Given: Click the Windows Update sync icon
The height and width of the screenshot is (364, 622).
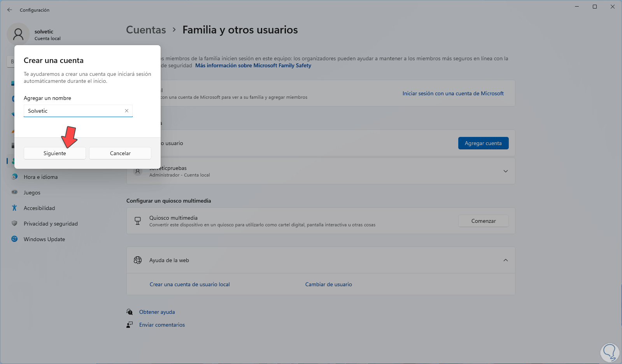Looking at the screenshot, I should [14, 239].
